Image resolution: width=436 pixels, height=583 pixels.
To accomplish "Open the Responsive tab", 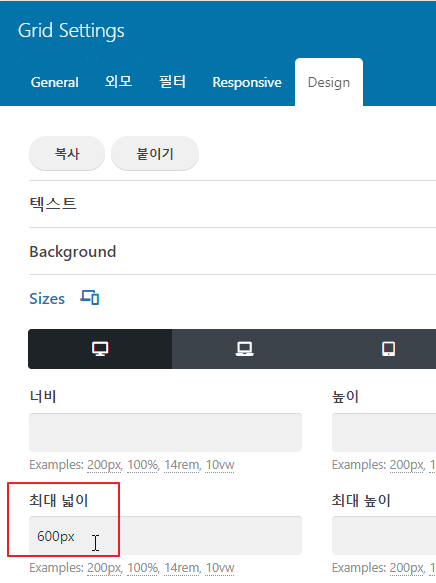I will [x=247, y=82].
